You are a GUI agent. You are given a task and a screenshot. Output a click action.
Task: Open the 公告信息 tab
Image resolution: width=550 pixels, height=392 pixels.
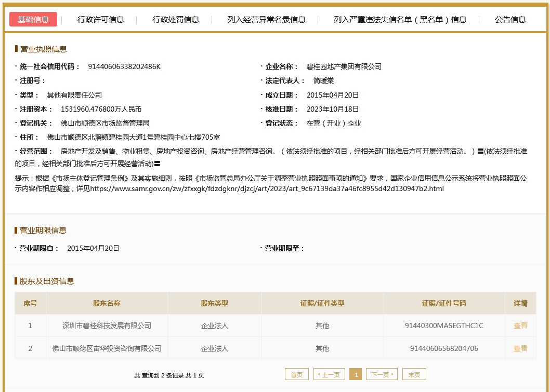coord(510,19)
